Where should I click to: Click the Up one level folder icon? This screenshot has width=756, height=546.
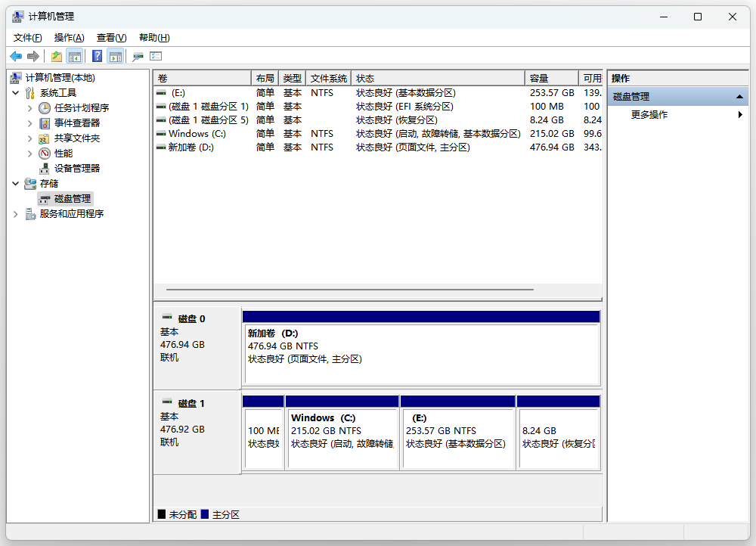coord(57,57)
